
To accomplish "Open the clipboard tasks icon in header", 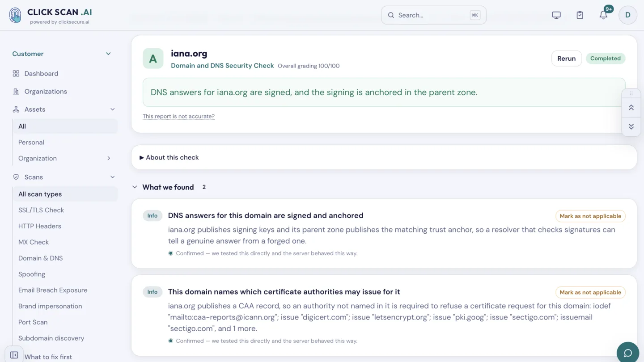I will pos(580,15).
